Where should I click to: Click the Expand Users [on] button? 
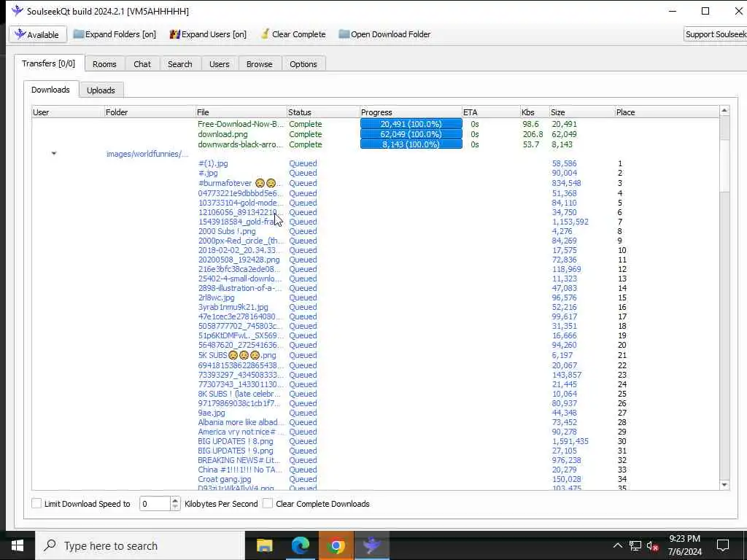pyautogui.click(x=208, y=34)
